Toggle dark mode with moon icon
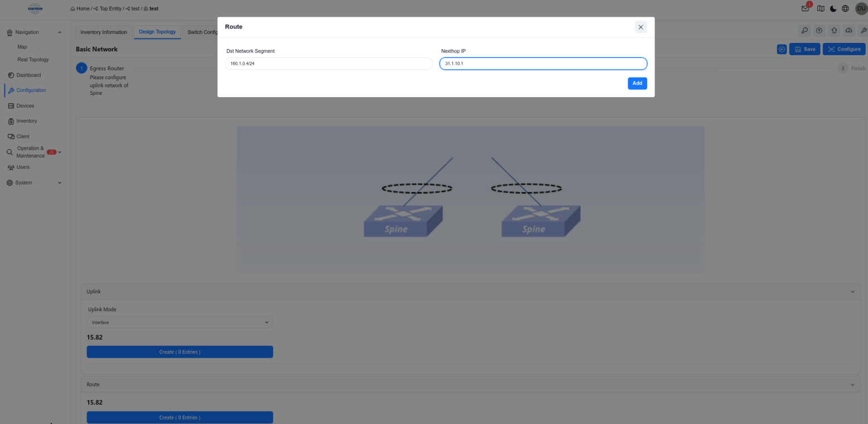 tap(833, 8)
